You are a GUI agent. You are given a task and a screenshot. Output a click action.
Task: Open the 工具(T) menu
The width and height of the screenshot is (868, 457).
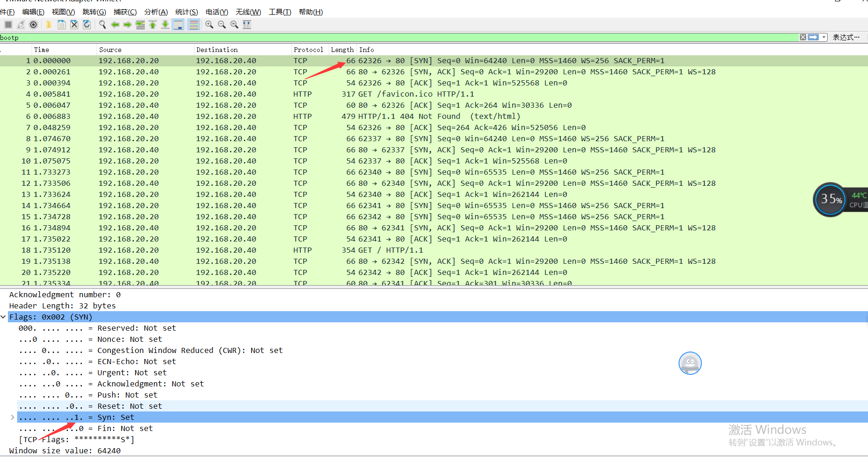280,12
